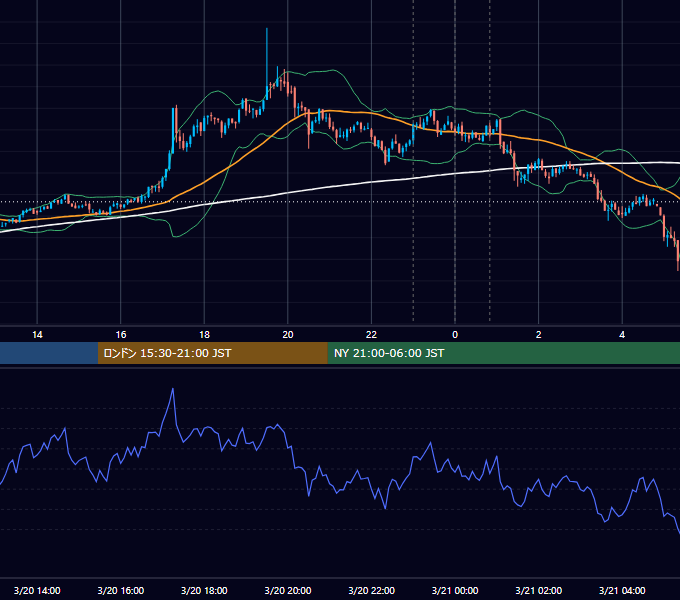The image size is (680, 600).
Task: Select the NY 21:00-06:00 JST session bar
Action: pyautogui.click(x=503, y=353)
